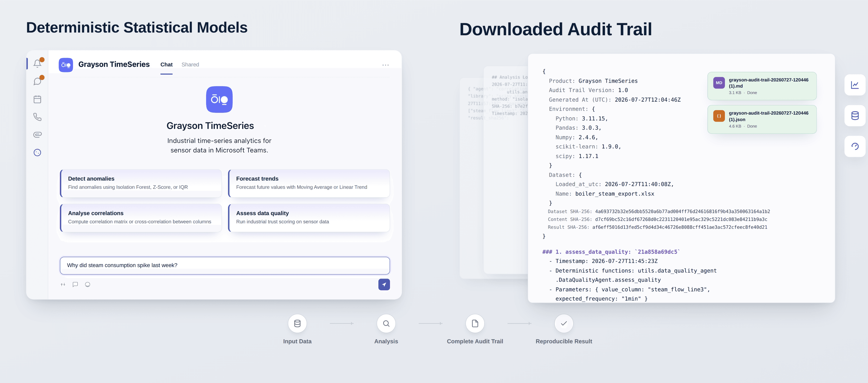This screenshot has width=868, height=383.
Task: Click the comment icon below message box
Action: 75,285
